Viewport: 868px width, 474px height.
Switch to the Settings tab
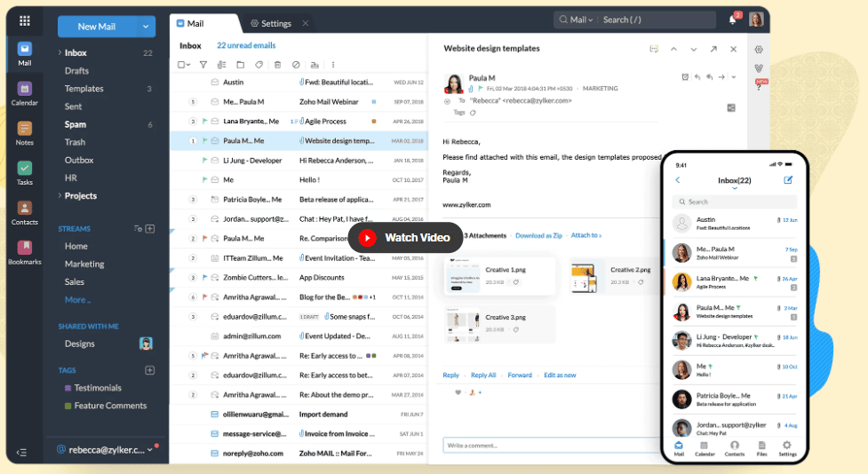tap(271, 23)
